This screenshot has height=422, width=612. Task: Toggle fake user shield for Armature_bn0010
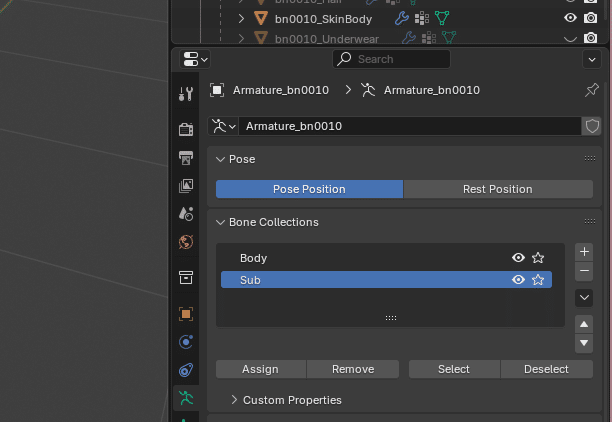point(592,126)
